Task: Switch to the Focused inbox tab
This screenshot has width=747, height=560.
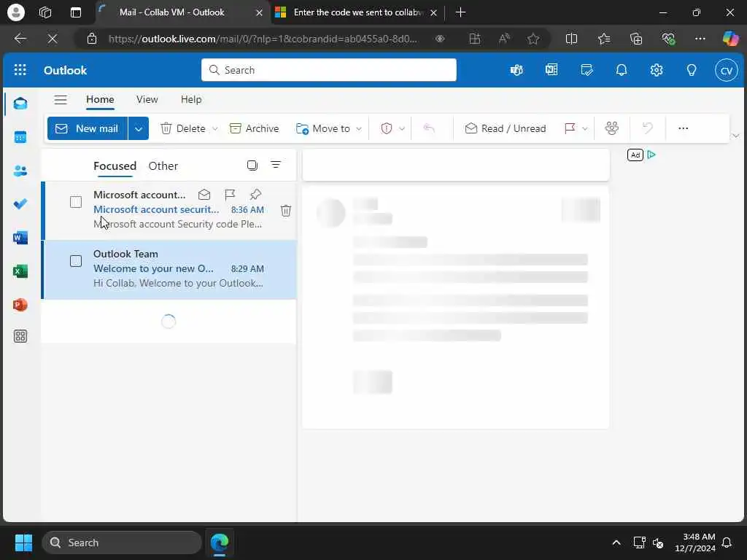Action: point(115,166)
